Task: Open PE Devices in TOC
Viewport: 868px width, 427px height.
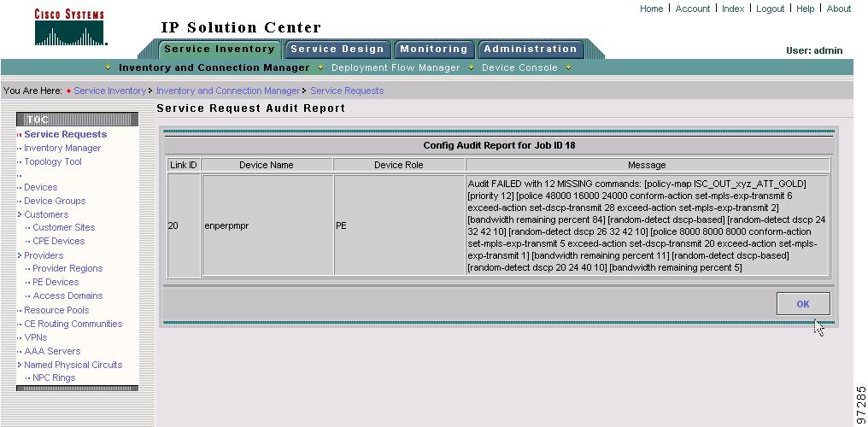Action: (56, 282)
